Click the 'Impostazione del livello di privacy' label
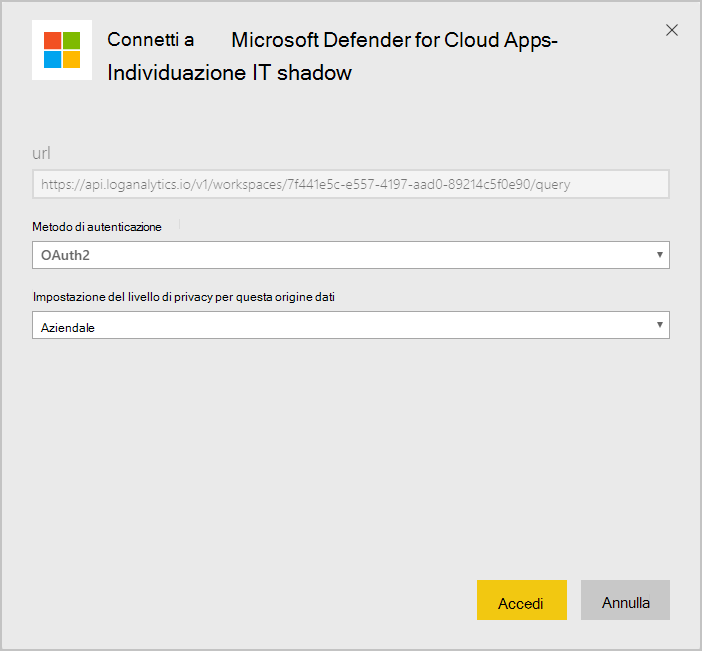 tap(184, 297)
